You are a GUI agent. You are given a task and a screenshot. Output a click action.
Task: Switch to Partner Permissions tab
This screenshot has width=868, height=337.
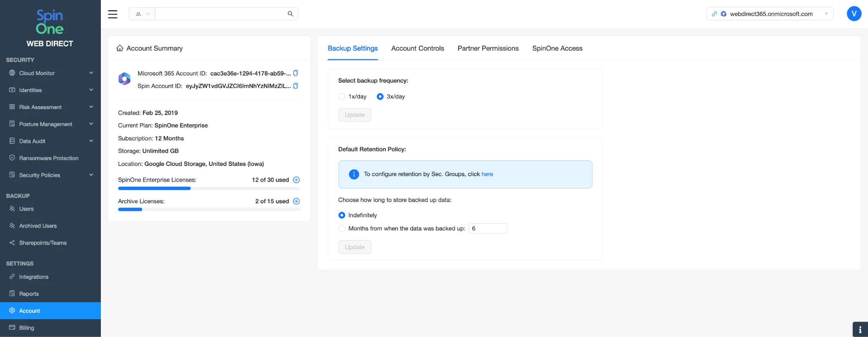488,48
